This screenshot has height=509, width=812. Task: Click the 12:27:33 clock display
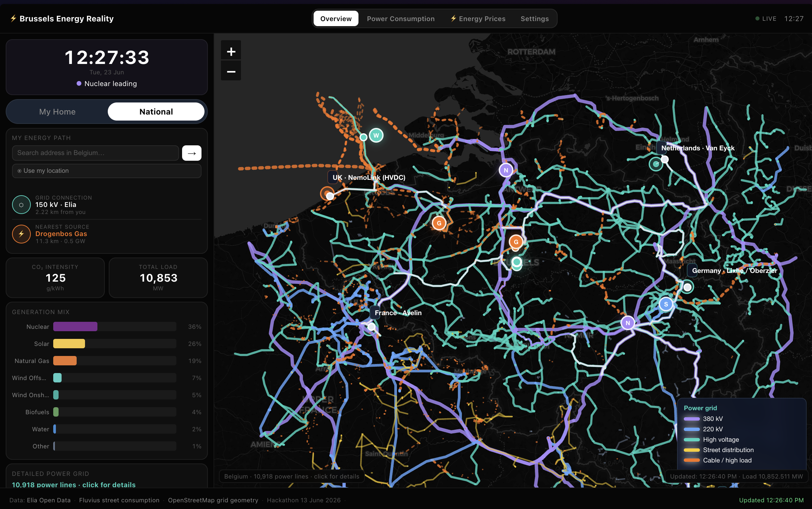[x=107, y=57]
